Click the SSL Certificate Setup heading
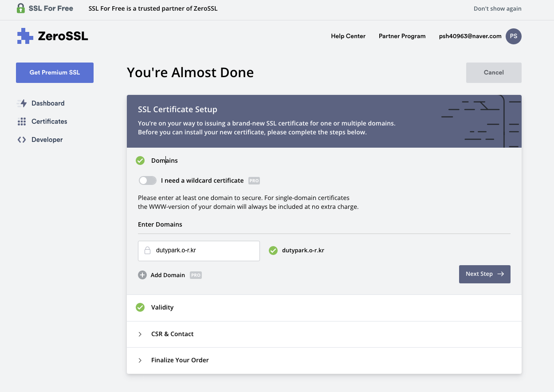Image resolution: width=554 pixels, height=392 pixels. click(x=177, y=110)
